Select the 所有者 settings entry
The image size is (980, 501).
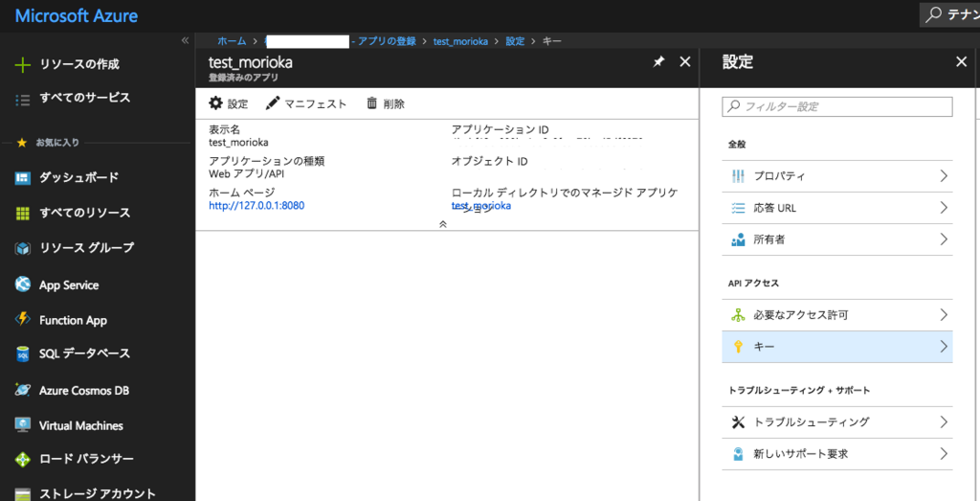point(836,239)
